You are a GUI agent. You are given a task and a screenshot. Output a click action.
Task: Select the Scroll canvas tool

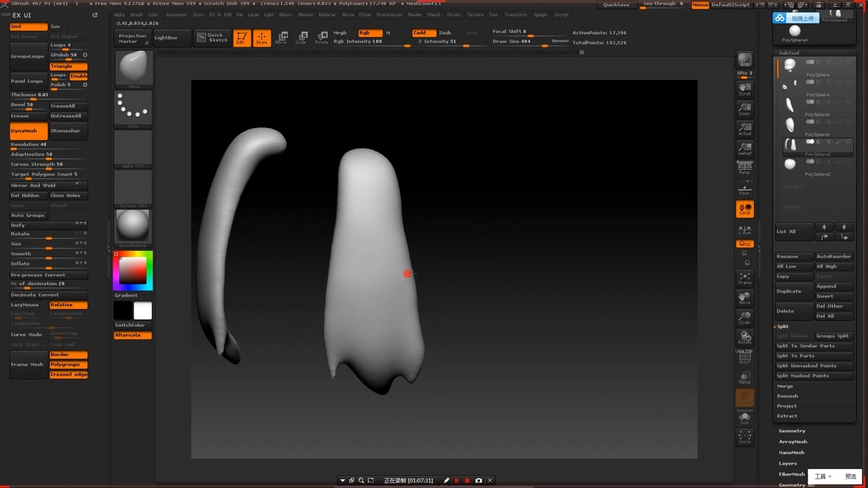coord(745,88)
